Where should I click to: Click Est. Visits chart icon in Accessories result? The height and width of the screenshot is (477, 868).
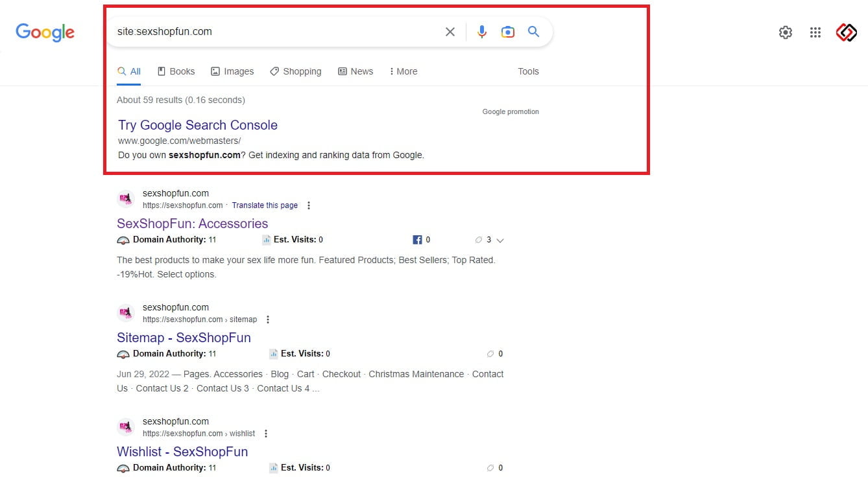[x=267, y=240]
